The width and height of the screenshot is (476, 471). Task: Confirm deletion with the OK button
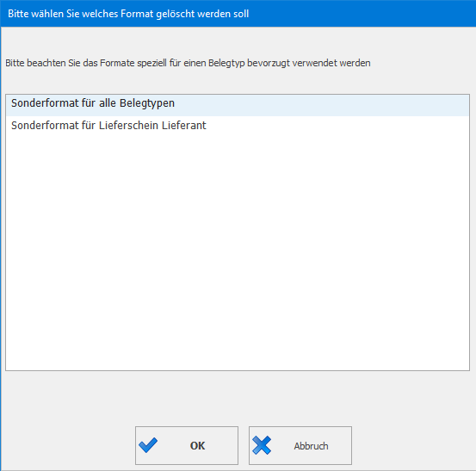[187, 445]
